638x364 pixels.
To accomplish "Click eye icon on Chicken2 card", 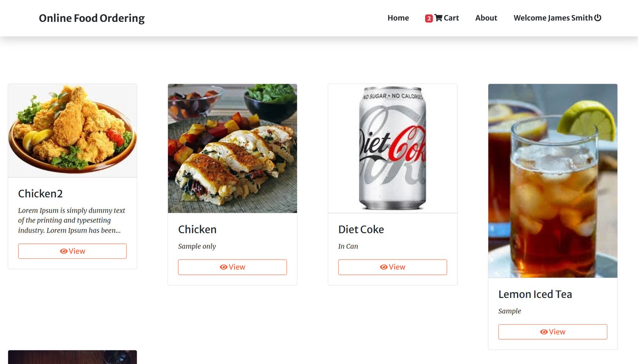I will click(x=63, y=251).
